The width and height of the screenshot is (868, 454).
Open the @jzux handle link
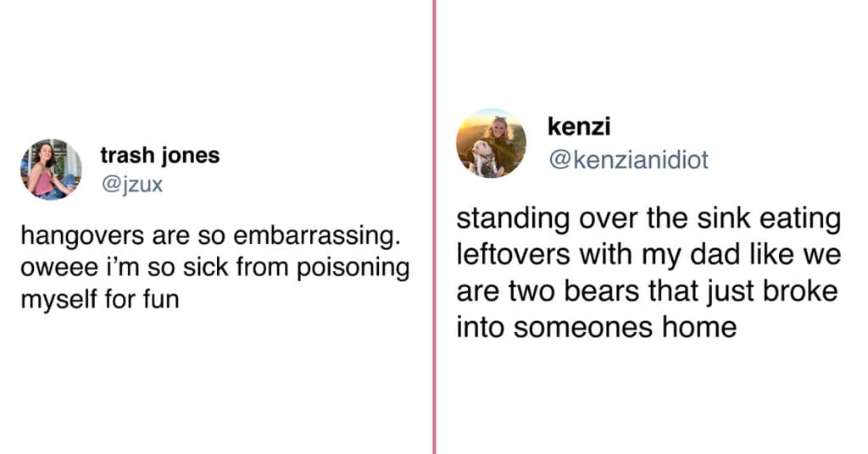(131, 184)
